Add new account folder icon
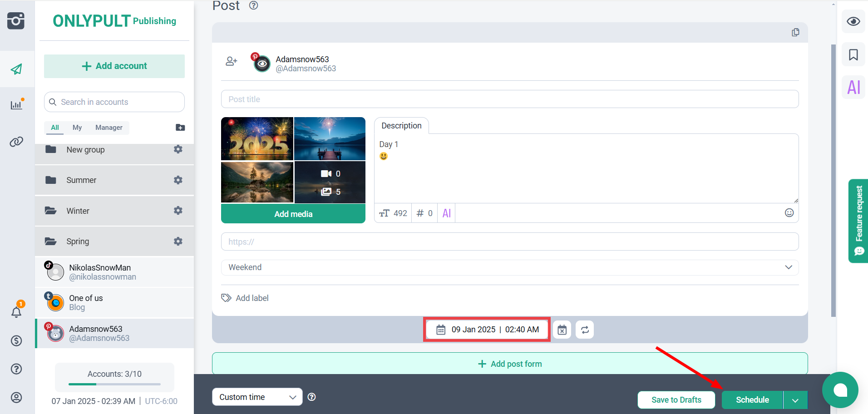 180,128
